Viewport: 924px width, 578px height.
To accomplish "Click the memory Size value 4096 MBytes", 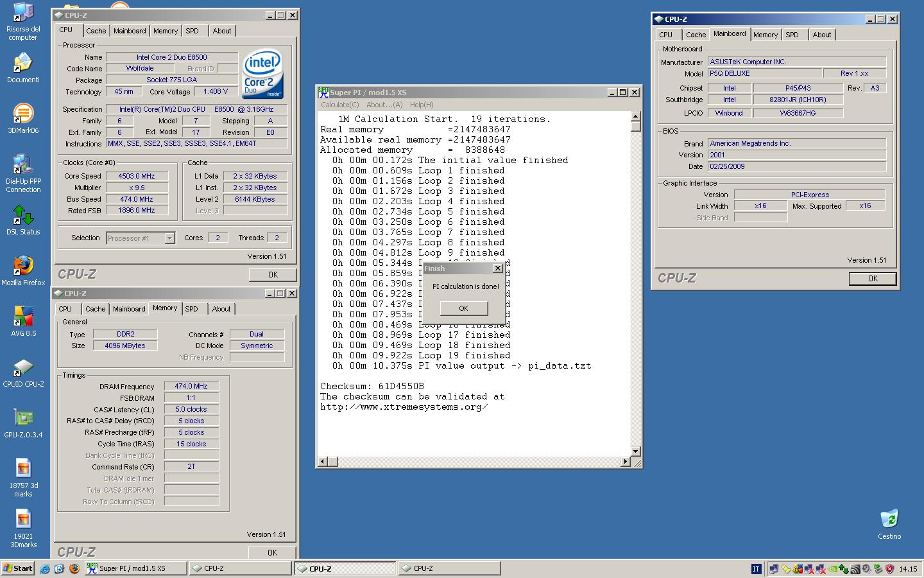I will [125, 346].
